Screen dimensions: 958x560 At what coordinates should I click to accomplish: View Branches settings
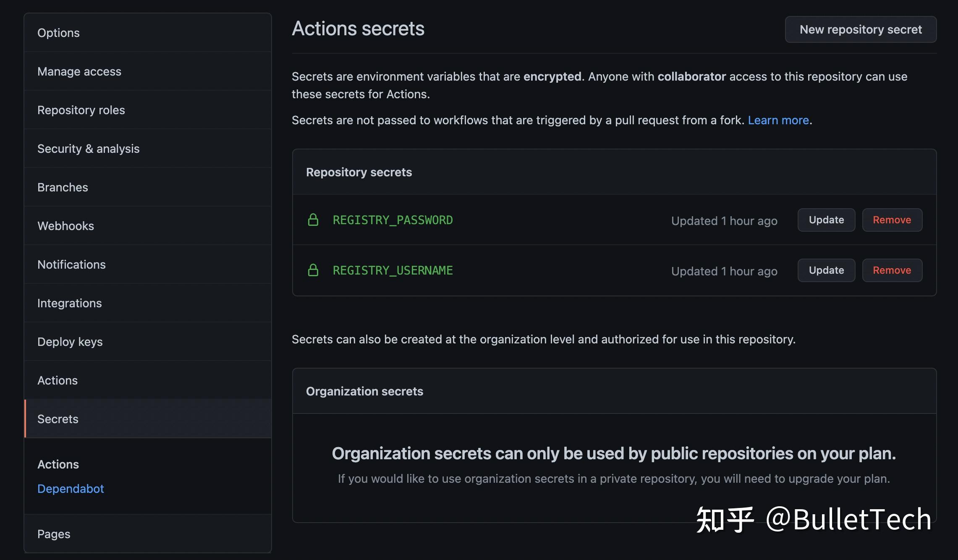[x=63, y=187]
